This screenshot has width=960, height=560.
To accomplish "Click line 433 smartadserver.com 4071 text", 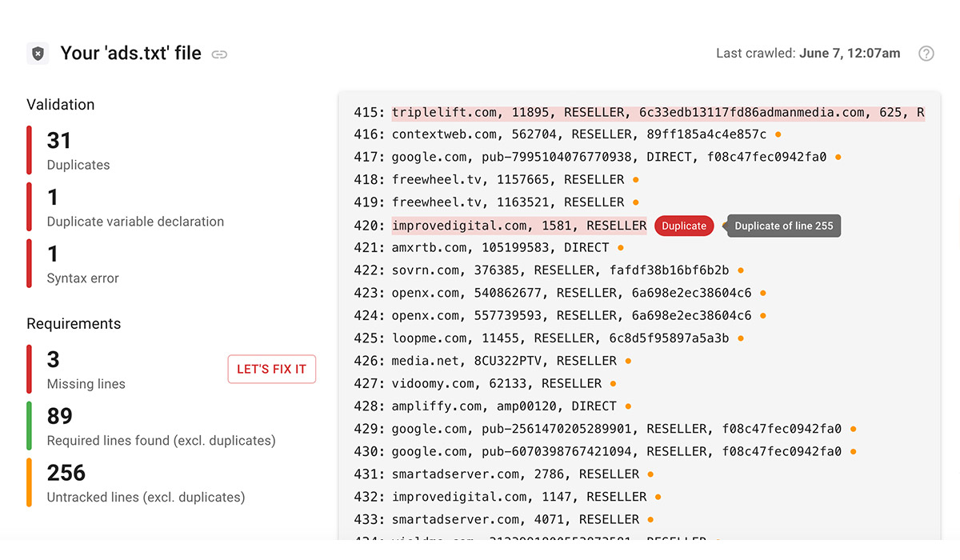I will (x=515, y=520).
